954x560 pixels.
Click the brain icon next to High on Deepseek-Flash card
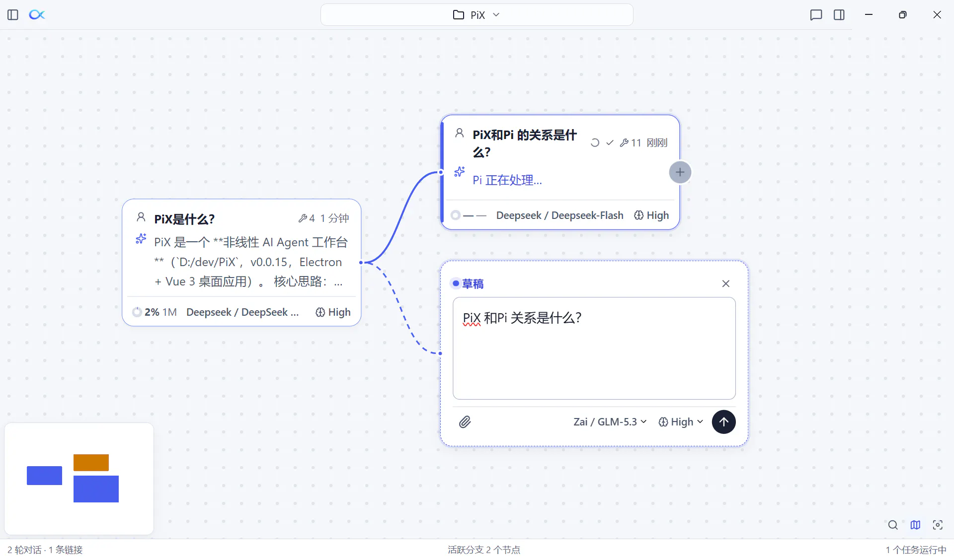pos(639,215)
